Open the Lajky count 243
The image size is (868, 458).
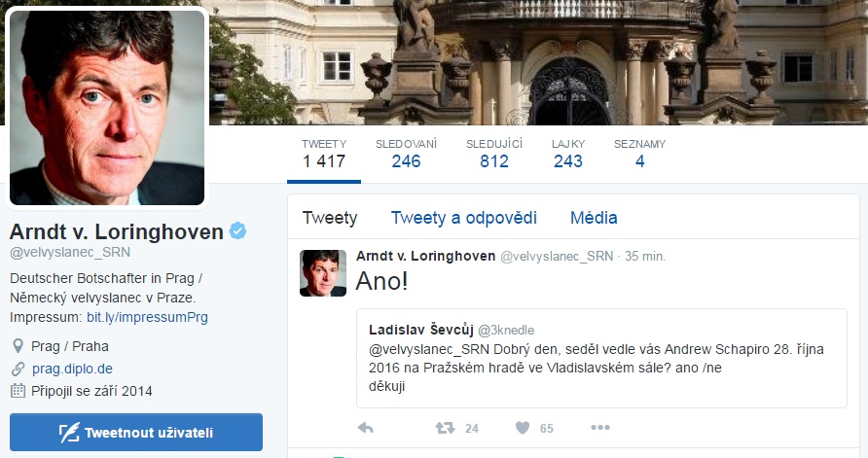coord(568,154)
